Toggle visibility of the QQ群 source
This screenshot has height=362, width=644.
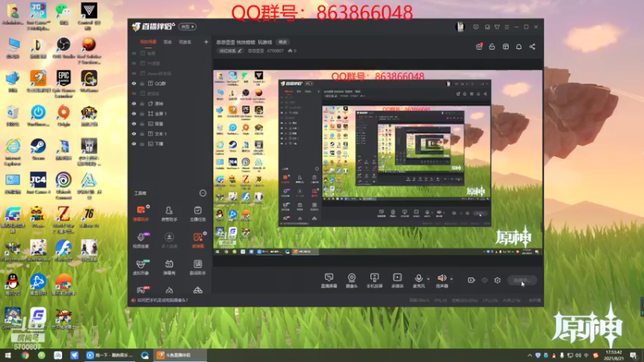point(134,84)
